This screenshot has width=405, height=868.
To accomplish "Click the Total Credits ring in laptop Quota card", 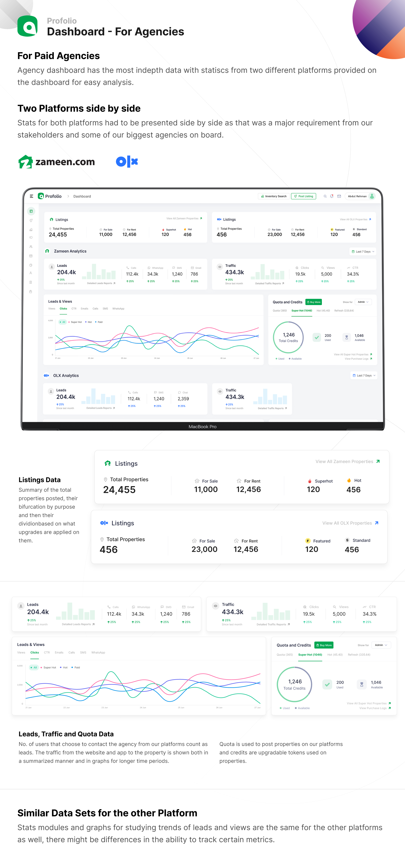I will [x=288, y=337].
